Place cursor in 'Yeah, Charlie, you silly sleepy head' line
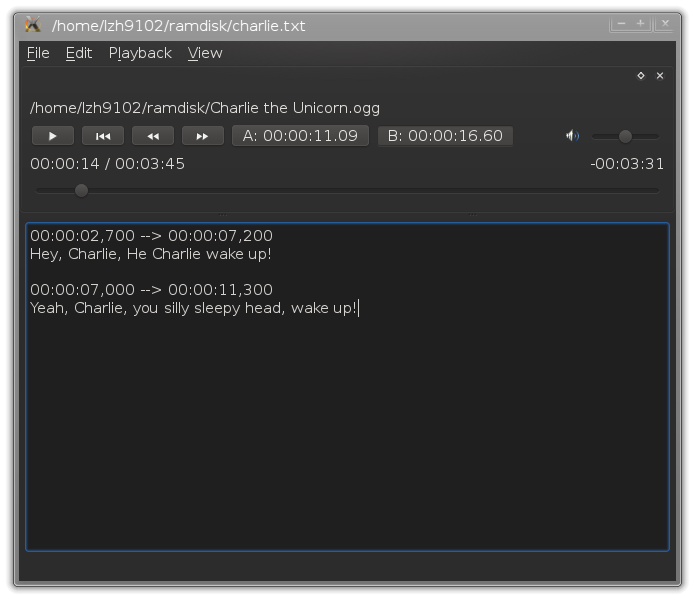This screenshot has height=600, width=695. (193, 308)
